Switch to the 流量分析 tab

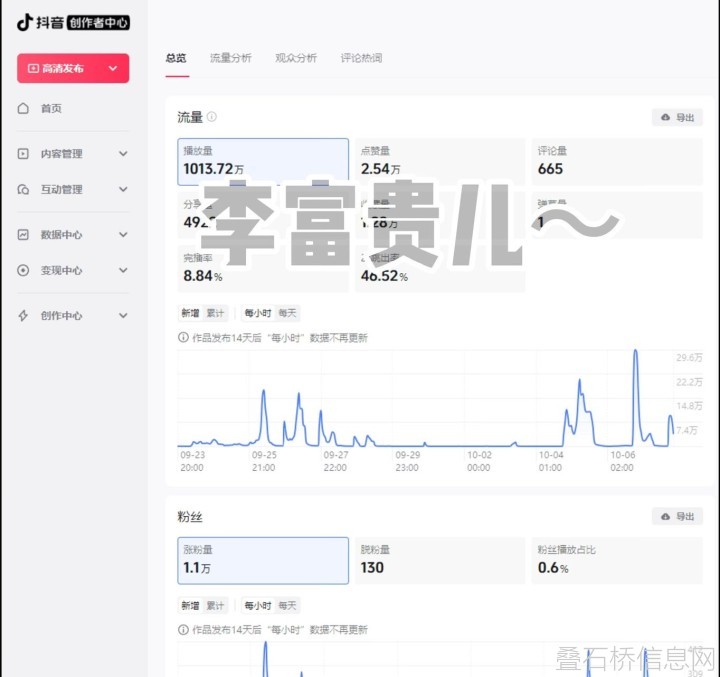230,58
